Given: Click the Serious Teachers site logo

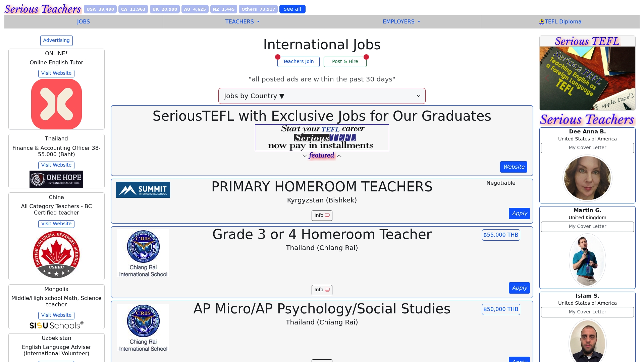Looking at the screenshot, I should (43, 9).
